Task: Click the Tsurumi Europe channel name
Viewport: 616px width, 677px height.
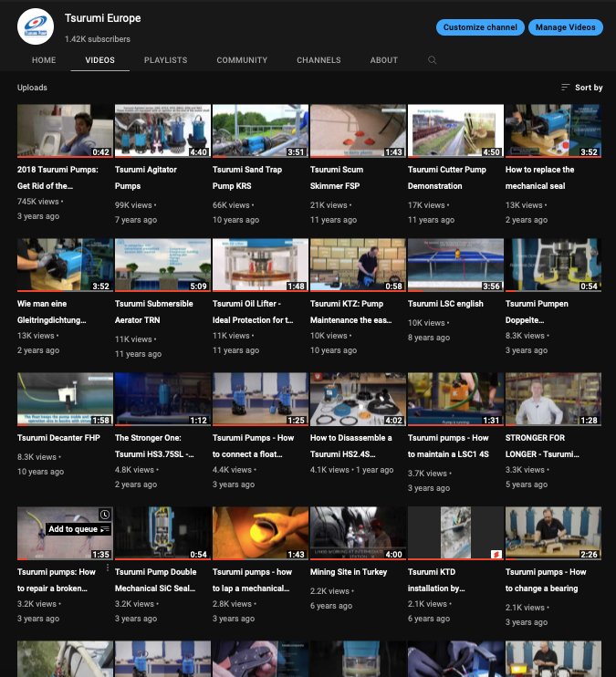Action: [x=103, y=18]
